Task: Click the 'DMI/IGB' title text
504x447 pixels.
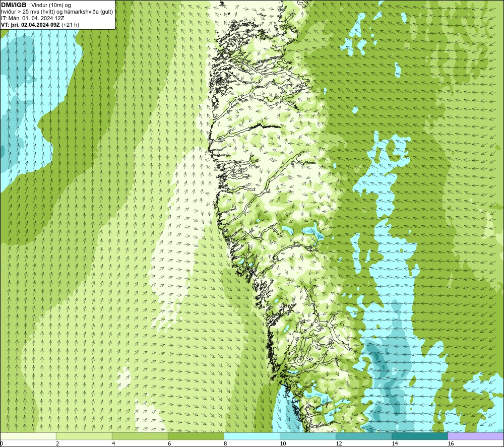Action: coord(14,5)
